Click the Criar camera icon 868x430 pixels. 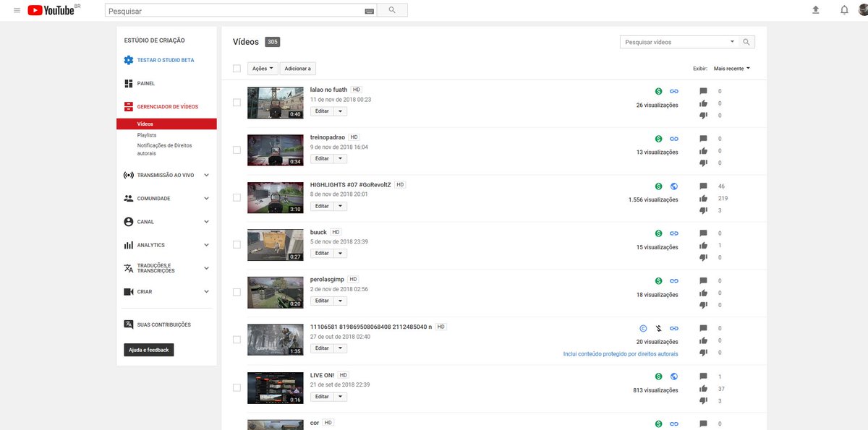pos(128,291)
